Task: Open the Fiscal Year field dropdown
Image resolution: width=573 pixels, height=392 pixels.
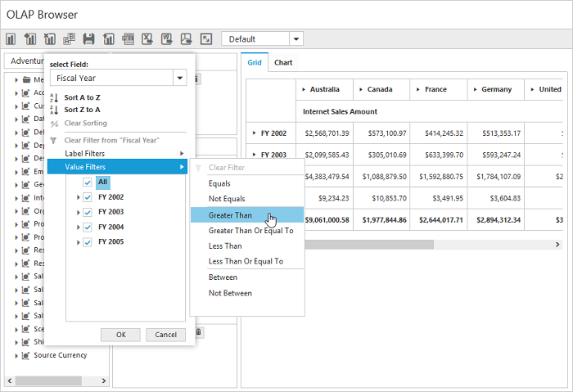Action: tap(179, 78)
